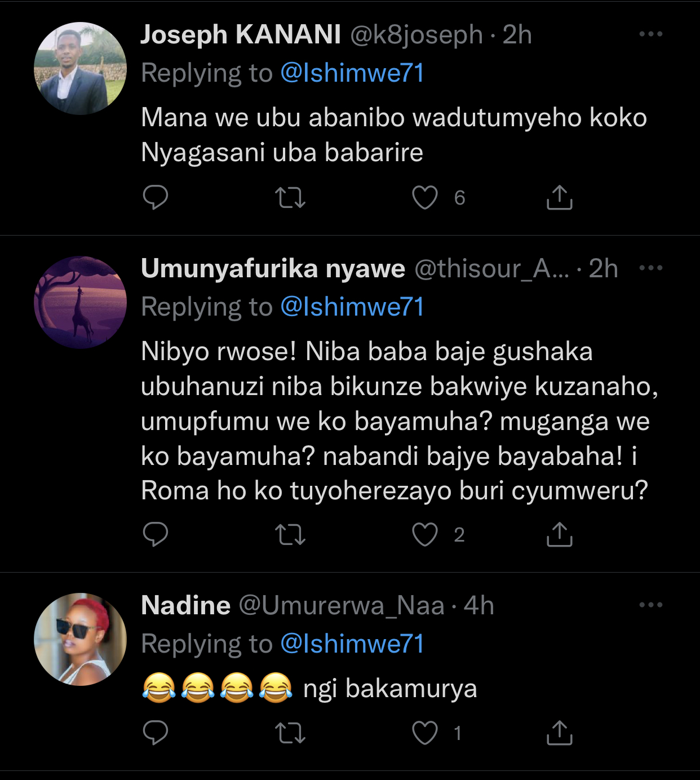Share Joseph KANANI's tweet
This screenshot has height=780, width=700.
click(559, 197)
